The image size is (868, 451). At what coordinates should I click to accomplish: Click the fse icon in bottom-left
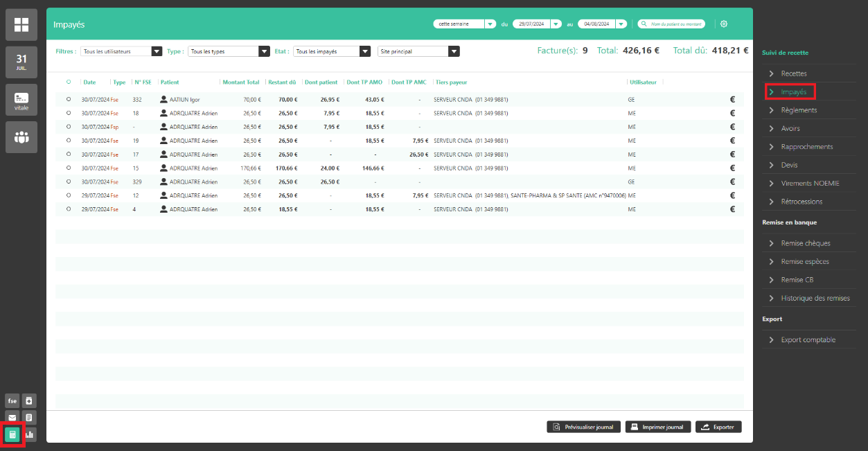(x=12, y=401)
